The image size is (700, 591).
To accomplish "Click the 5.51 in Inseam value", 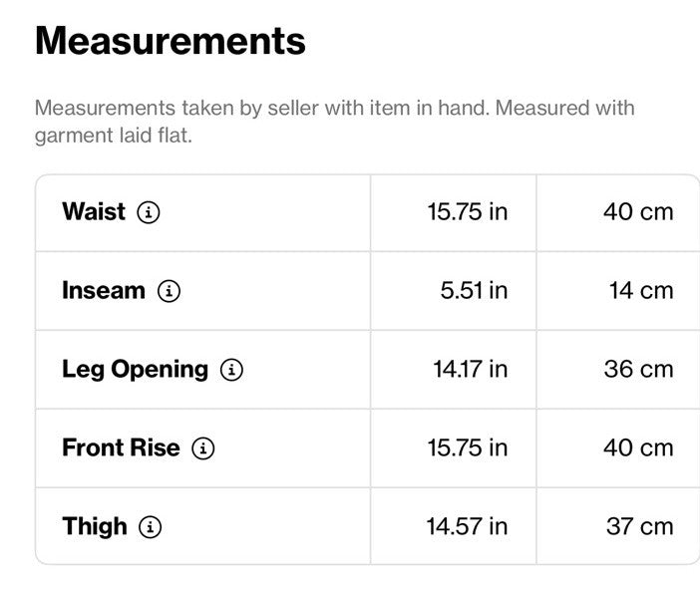I will point(474,290).
